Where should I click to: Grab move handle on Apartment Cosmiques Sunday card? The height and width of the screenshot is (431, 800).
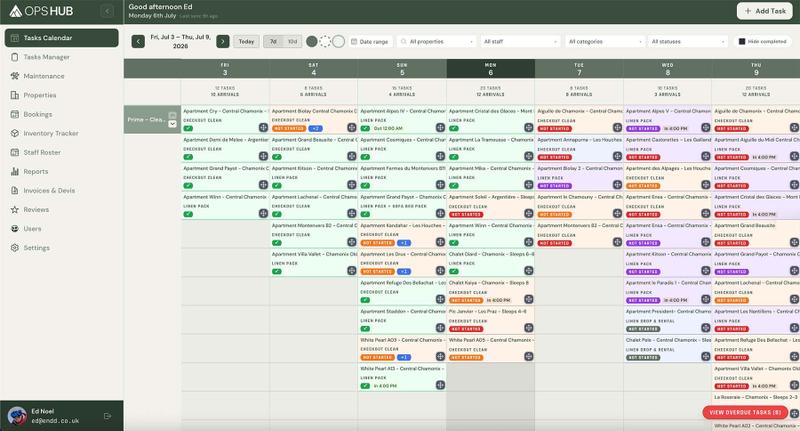click(x=440, y=156)
